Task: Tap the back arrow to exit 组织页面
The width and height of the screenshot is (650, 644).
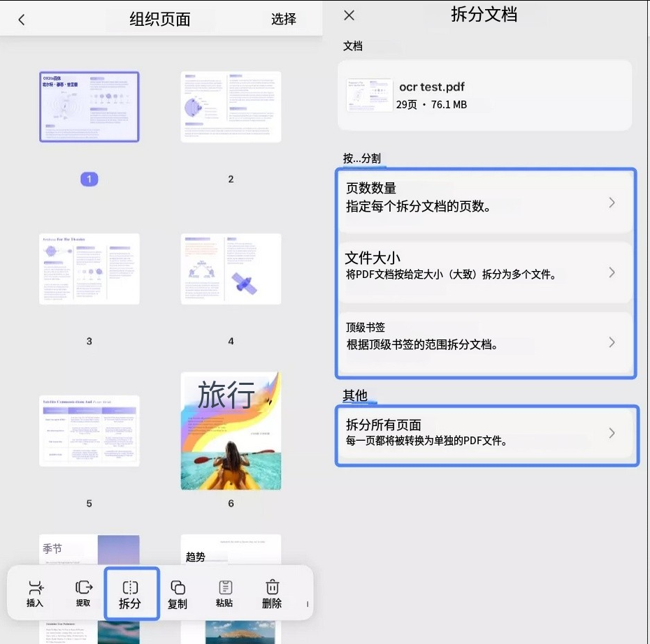Action: [21, 19]
